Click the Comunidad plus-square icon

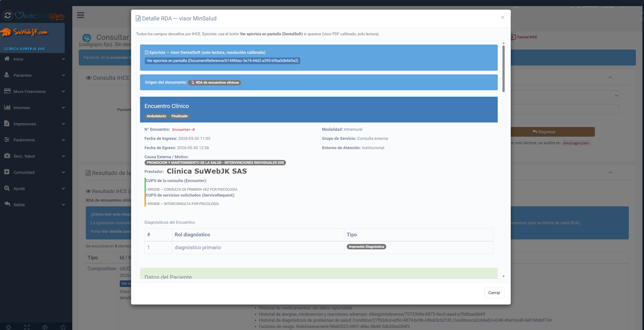tap(7, 172)
